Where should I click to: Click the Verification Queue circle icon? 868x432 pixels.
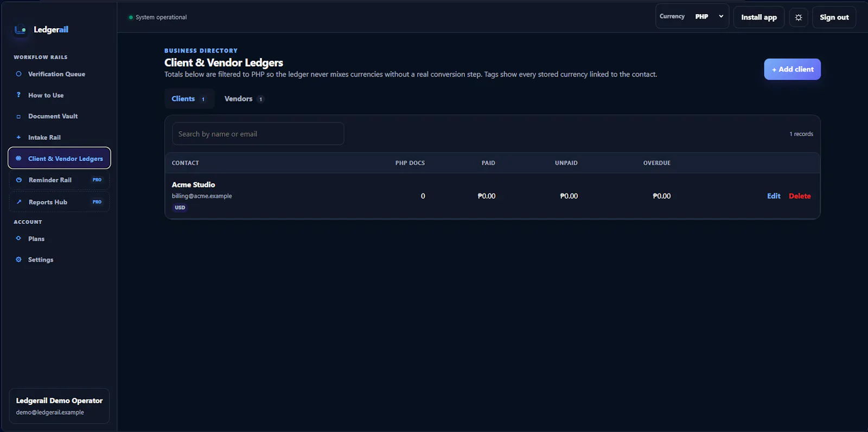click(x=18, y=74)
